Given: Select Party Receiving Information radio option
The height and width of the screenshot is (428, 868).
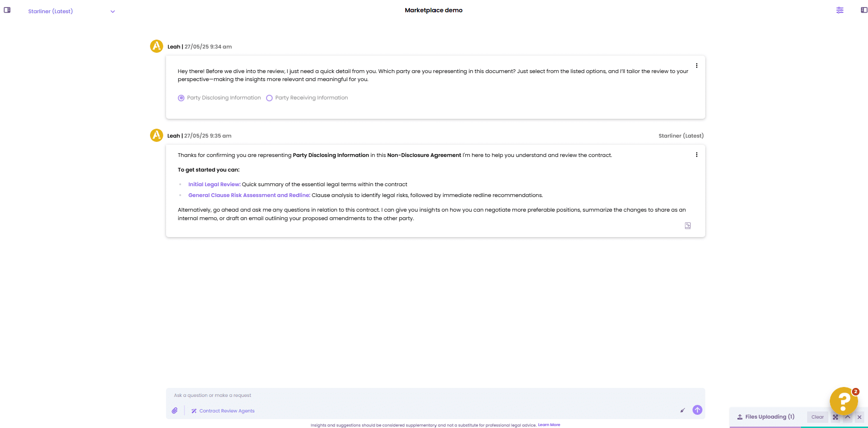Looking at the screenshot, I should (x=269, y=98).
